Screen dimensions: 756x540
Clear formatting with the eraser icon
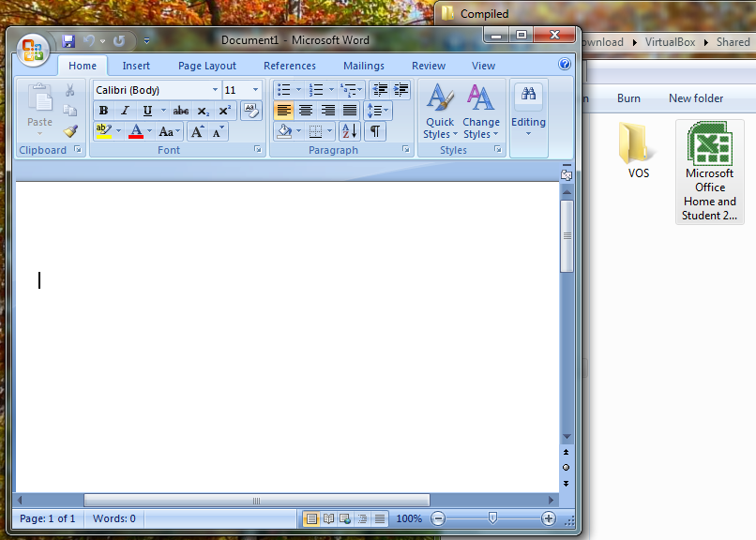tap(250, 111)
